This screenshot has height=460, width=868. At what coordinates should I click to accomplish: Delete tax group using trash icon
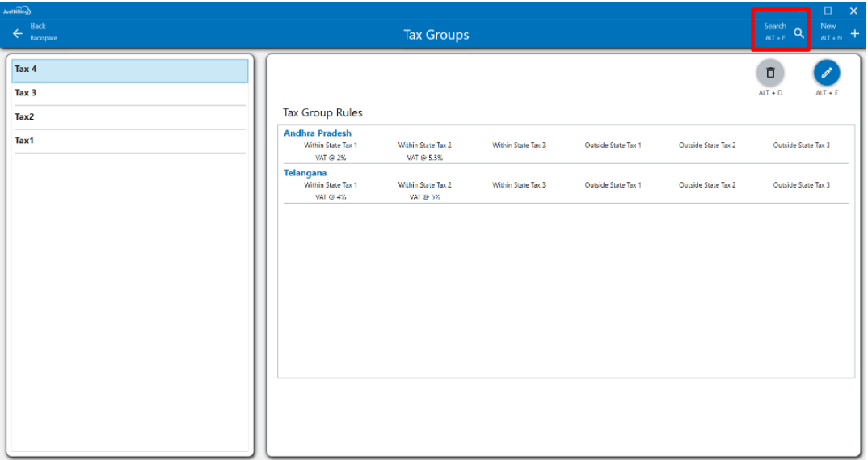pyautogui.click(x=769, y=73)
